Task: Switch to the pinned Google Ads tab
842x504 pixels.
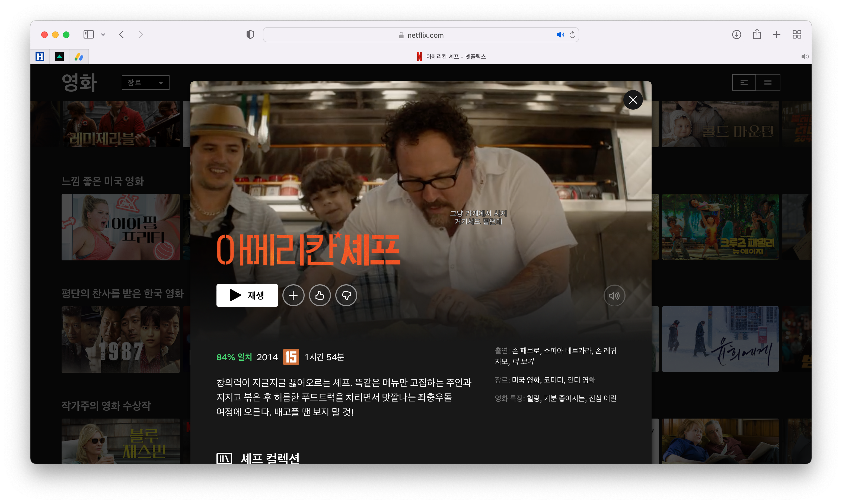Action: 79,57
